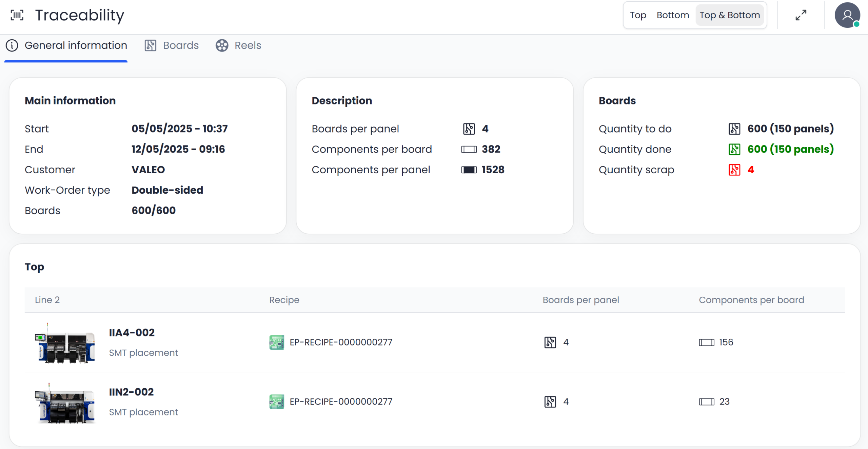Select the Top side view option
Screen dimensions: 868x449
click(638, 15)
